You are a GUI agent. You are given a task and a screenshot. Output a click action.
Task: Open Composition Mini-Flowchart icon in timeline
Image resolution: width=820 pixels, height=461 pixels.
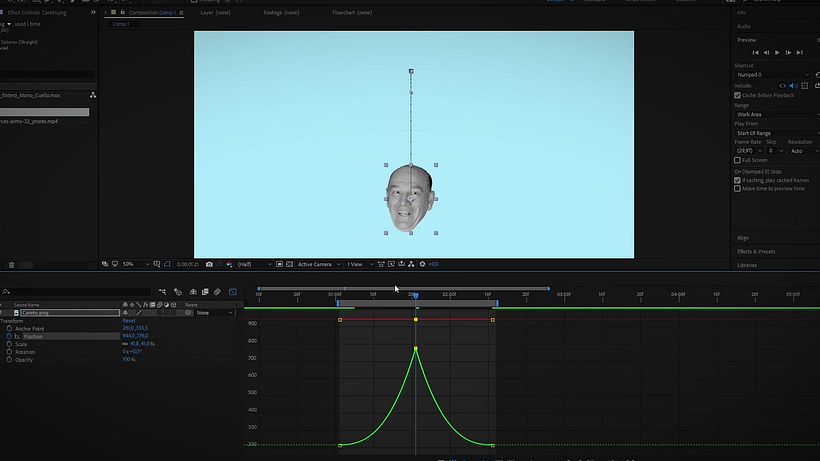tap(162, 292)
